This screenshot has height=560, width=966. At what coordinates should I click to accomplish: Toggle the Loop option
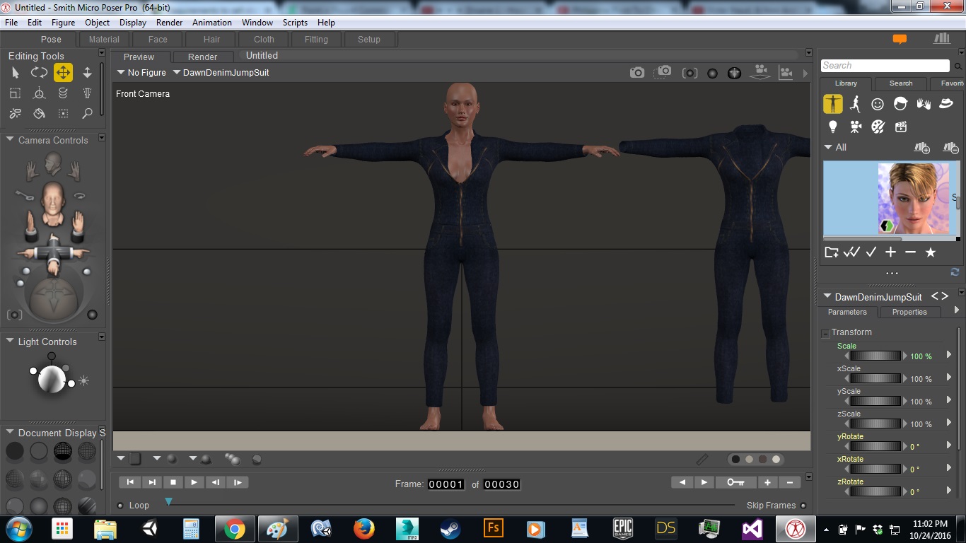click(120, 506)
